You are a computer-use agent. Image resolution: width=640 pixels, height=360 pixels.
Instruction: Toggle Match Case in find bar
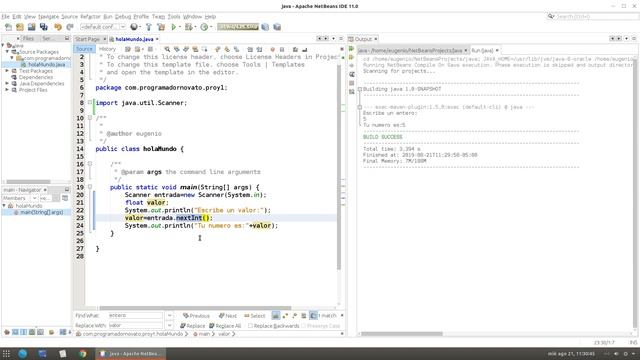coord(276,316)
